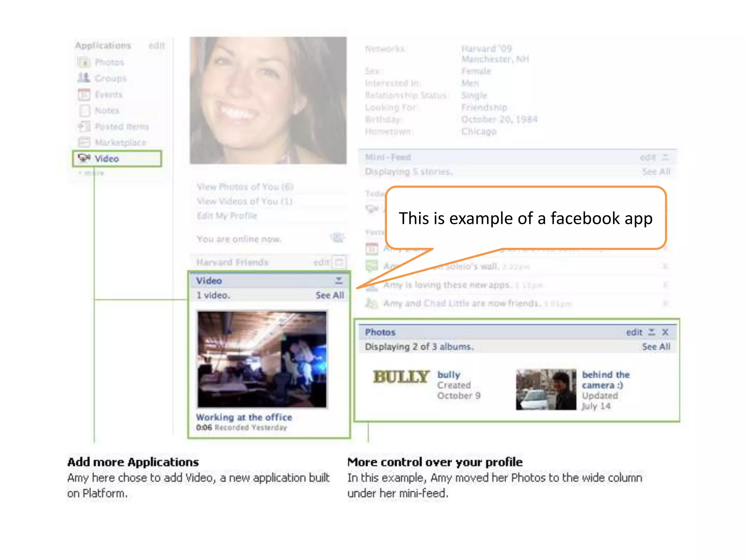
Task: Collapse the Photos box using arrow
Action: [652, 332]
